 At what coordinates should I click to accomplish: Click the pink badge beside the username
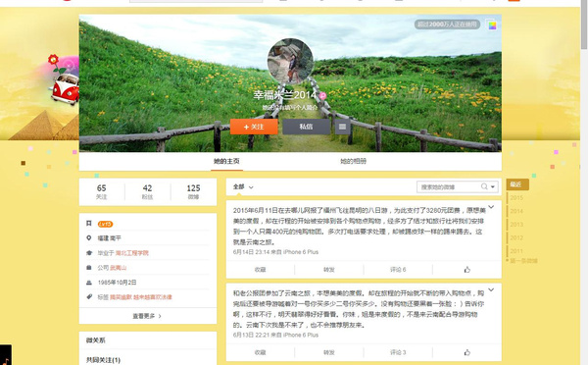tap(322, 96)
